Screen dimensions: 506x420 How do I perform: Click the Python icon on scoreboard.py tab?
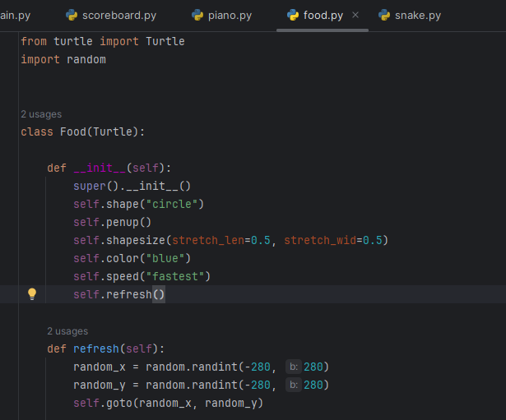[72, 15]
